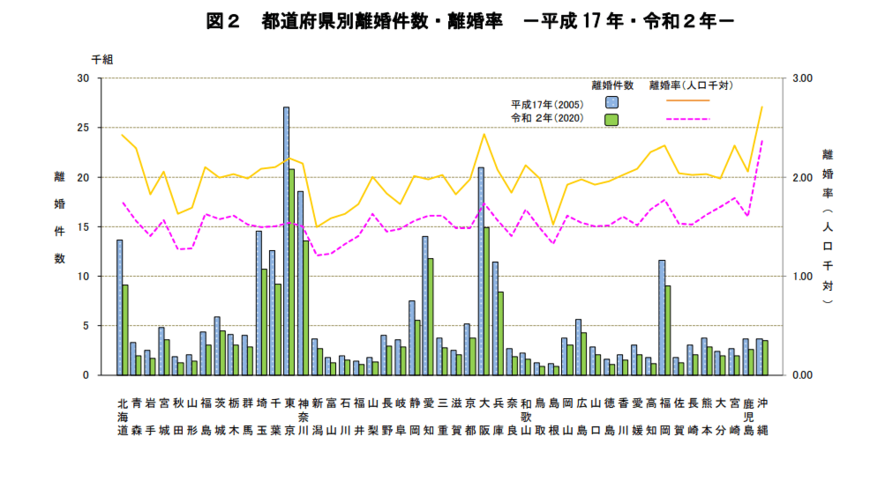Click the green 令和2年(2020) legend swatch
Viewport: 870px width, 481px height.
612,119
